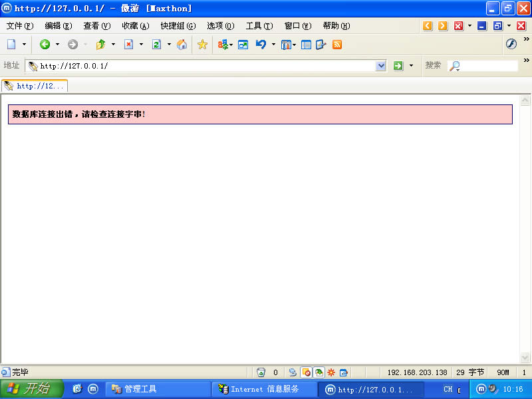Expand the Up level dropdown arrow
This screenshot has width=532, height=399.
[113, 45]
